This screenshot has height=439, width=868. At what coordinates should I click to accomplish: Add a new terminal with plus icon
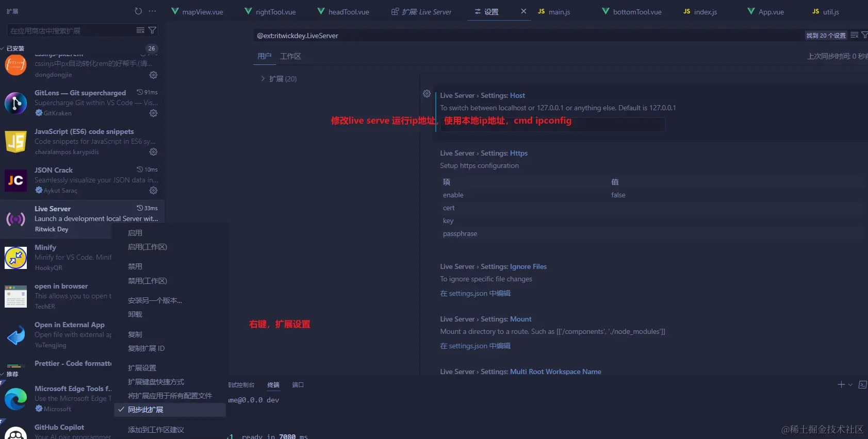pos(841,384)
